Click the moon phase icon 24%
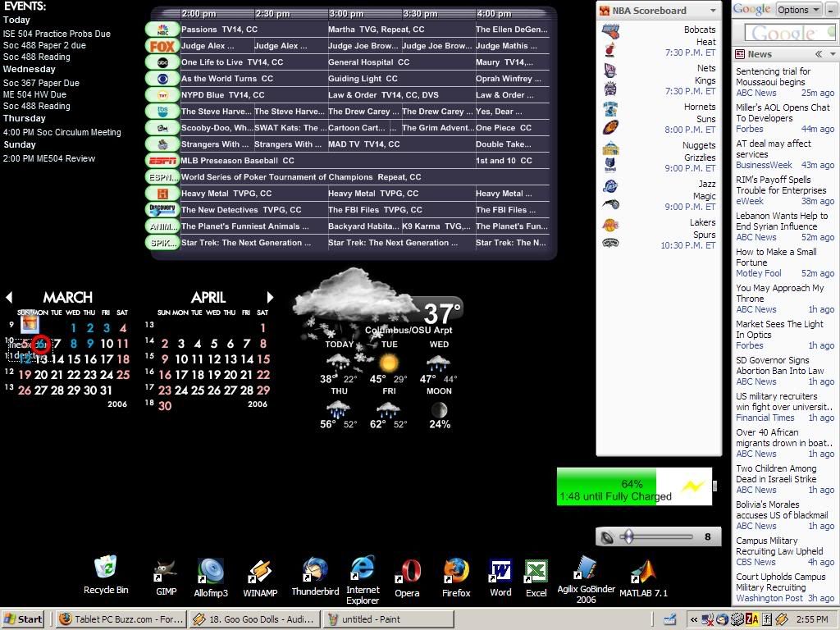Screen dimensions: 840x630 pos(440,410)
